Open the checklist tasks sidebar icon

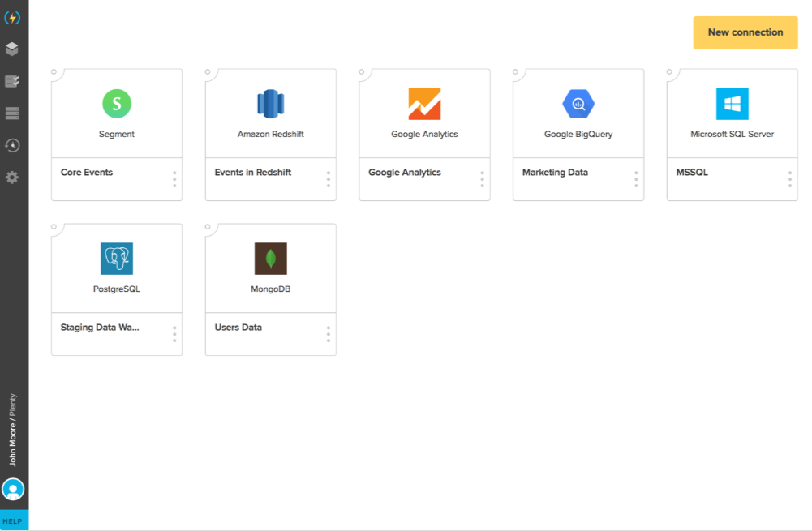click(12, 81)
